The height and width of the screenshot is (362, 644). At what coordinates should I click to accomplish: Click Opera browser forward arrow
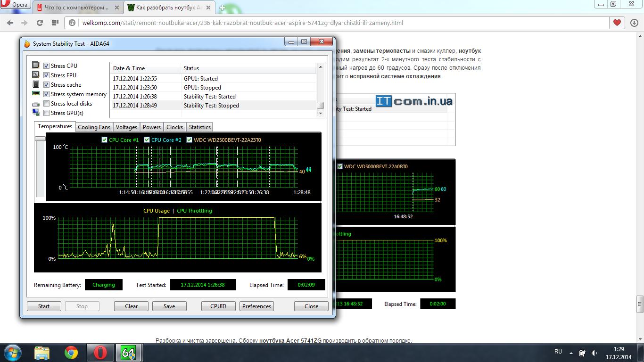(24, 23)
